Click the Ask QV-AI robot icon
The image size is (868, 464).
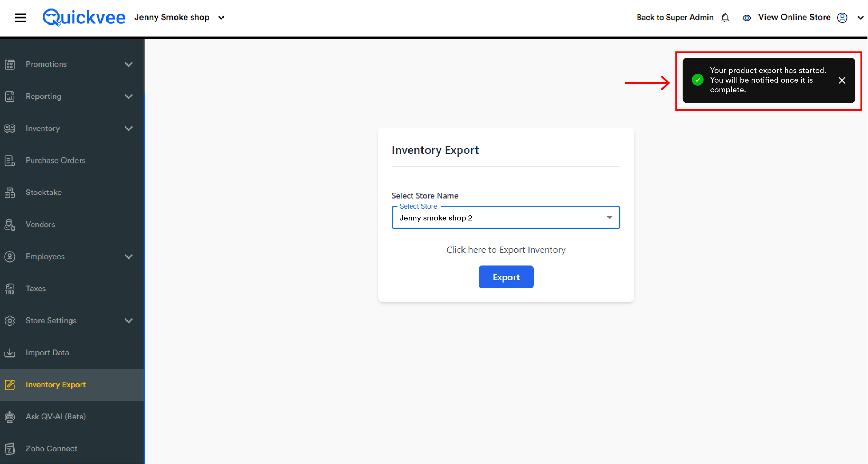[x=10, y=417]
